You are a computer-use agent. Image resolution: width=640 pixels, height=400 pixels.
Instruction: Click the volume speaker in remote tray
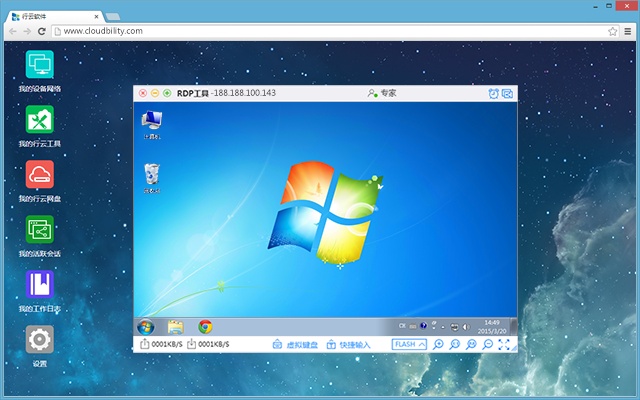point(466,327)
